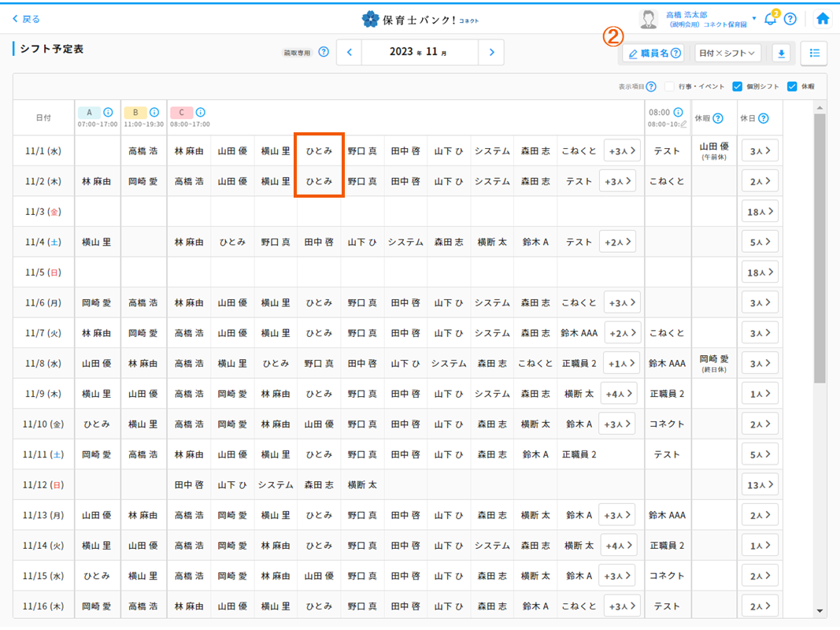This screenshot has height=630, width=840.
Task: Advance to the next month
Action: click(491, 53)
